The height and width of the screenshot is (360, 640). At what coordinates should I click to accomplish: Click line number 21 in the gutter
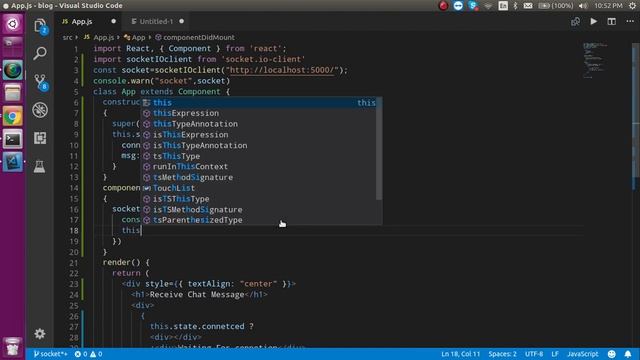(x=73, y=262)
